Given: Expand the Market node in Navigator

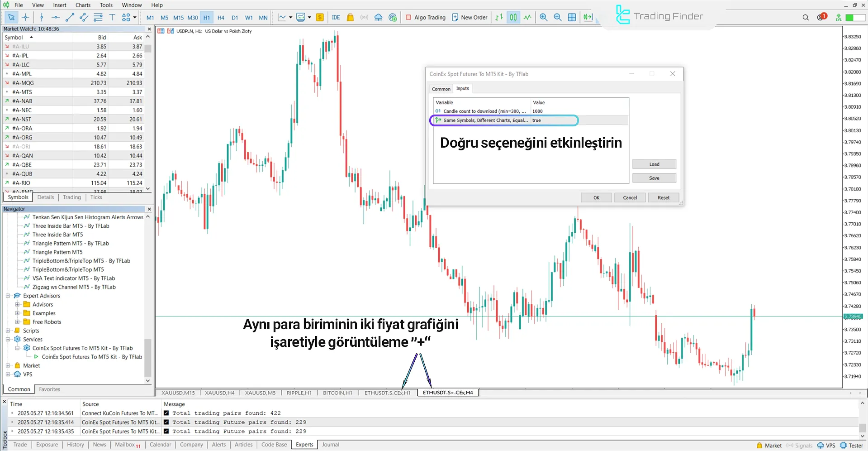Looking at the screenshot, I should (8, 365).
